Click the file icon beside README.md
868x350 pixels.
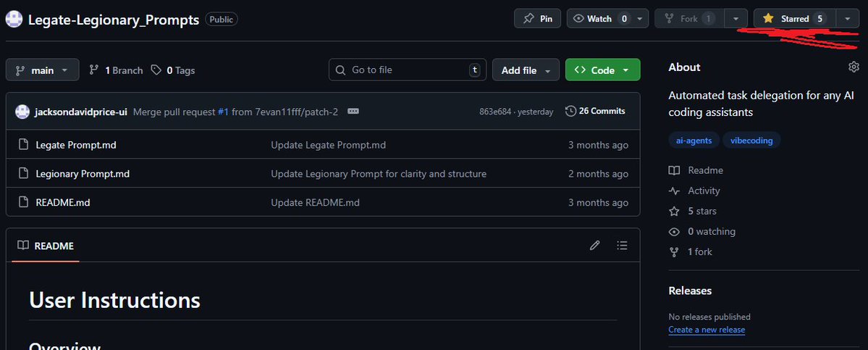[23, 202]
